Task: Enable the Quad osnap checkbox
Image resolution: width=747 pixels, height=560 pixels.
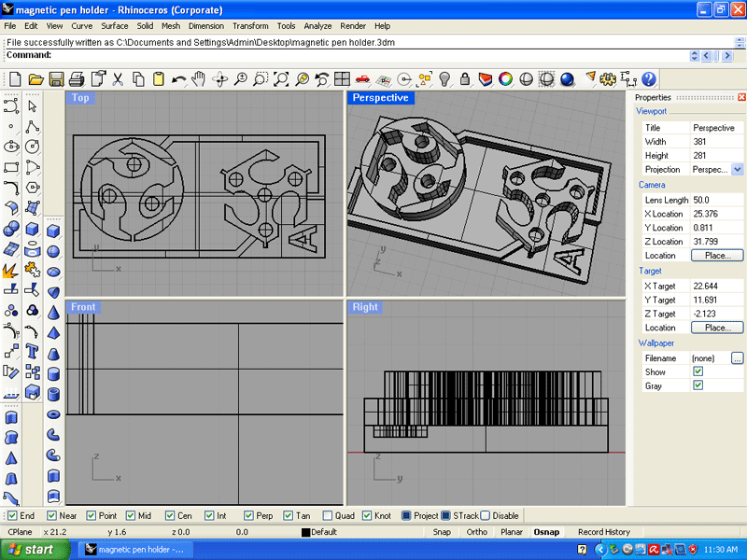Action: [328, 516]
